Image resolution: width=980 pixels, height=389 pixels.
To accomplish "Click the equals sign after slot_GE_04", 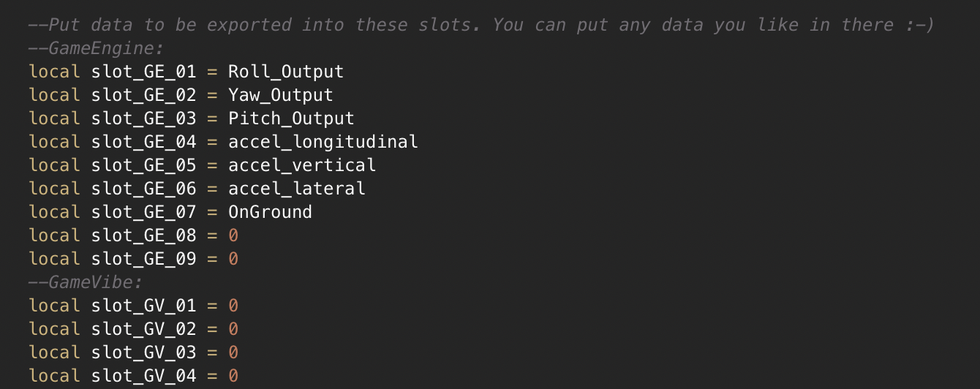I will pos(212,142).
